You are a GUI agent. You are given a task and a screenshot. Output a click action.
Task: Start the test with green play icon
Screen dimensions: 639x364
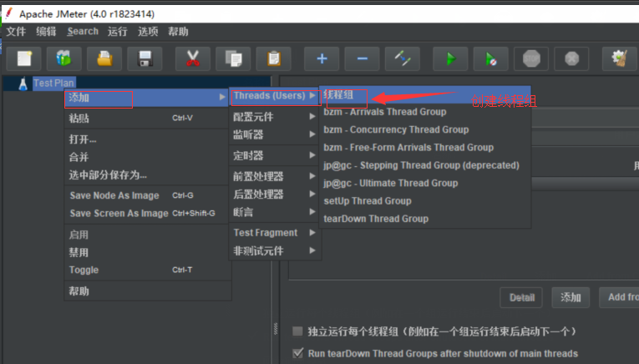[x=450, y=58]
